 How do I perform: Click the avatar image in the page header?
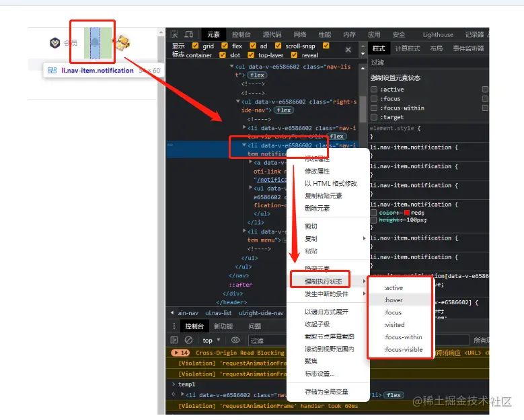pyautogui.click(x=122, y=42)
